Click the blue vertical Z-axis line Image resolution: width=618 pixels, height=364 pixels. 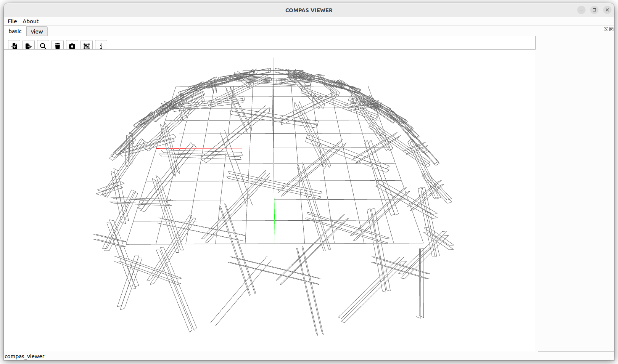[x=273, y=95]
